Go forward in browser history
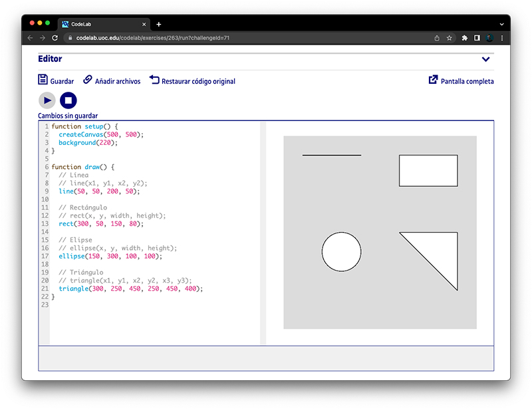 point(43,38)
